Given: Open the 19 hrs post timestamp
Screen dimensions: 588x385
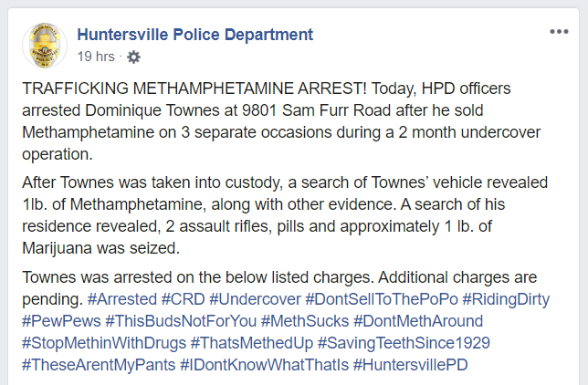Looking at the screenshot, I should click(x=96, y=57).
